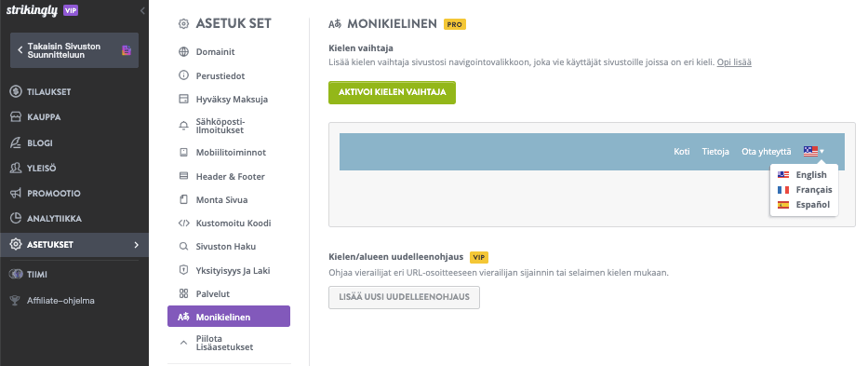Viewport: 868px width, 366px height.
Task: Select the Header & Footer label
Action: [x=231, y=176]
